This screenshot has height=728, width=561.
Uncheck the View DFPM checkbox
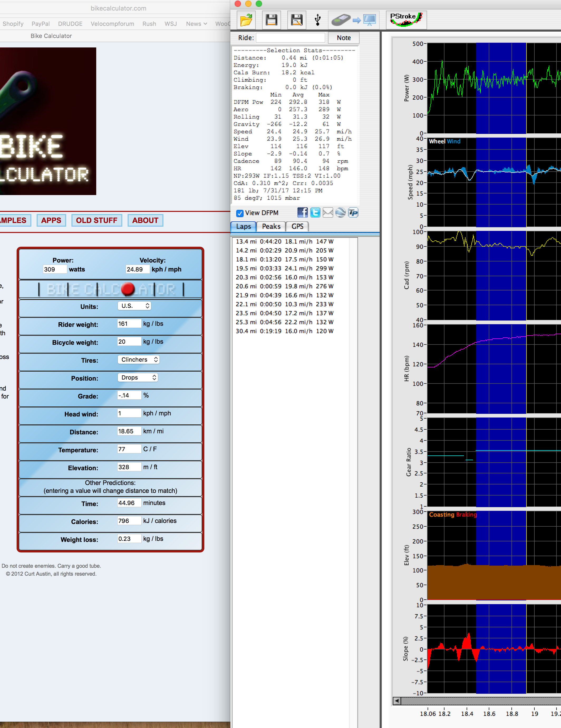coord(239,213)
